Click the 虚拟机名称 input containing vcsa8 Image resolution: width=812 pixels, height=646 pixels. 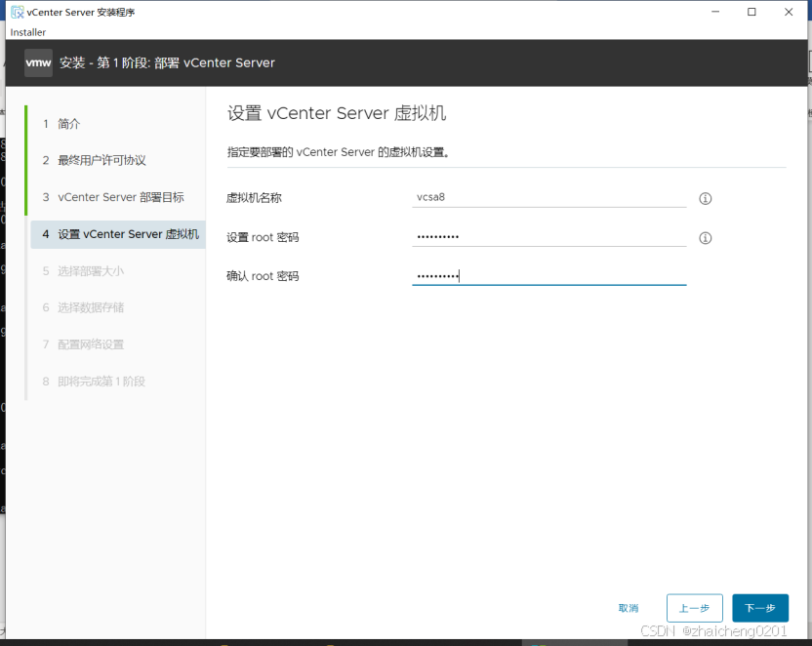click(548, 197)
